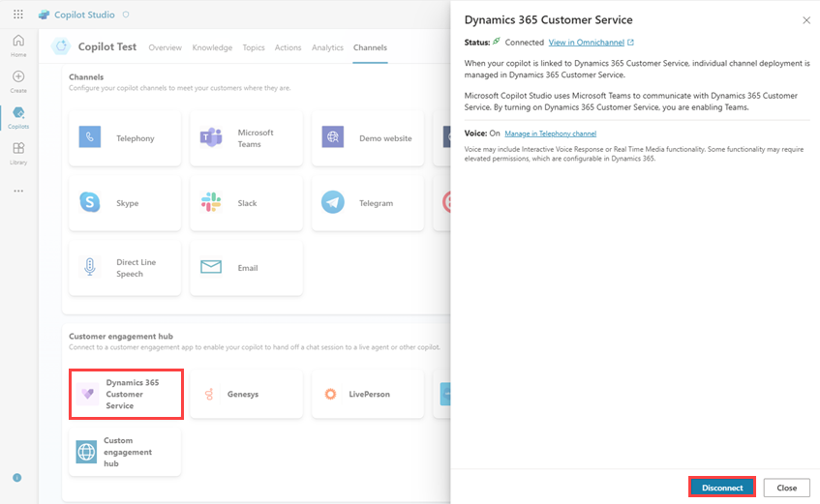Open Manage in Telephony channel link
Screen dimensions: 820x504
tap(550, 133)
